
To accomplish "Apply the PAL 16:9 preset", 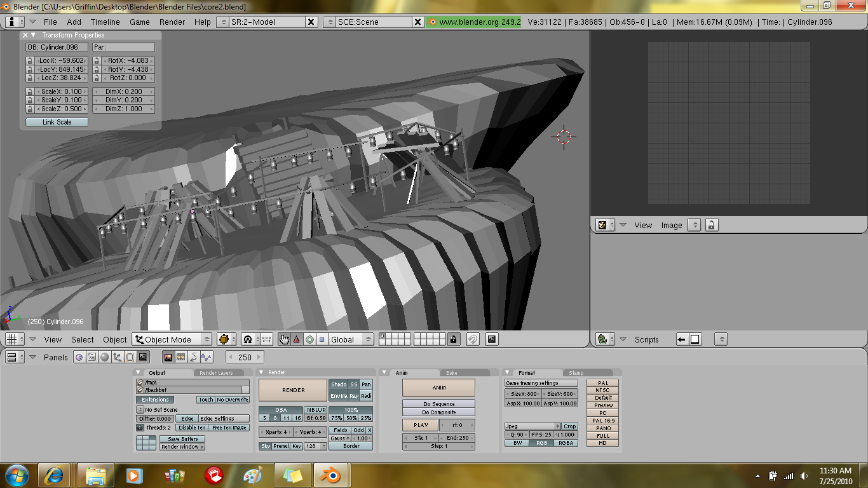I will tap(603, 421).
